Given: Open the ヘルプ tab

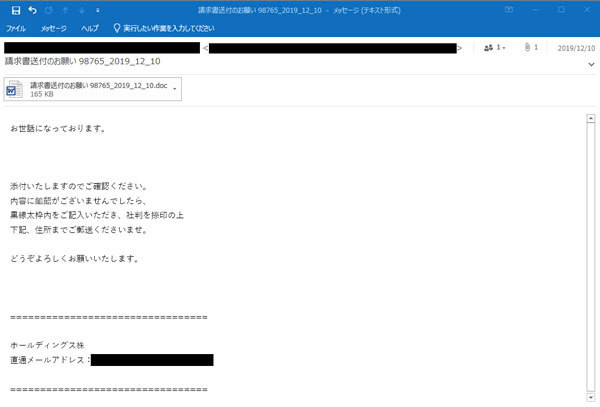Looking at the screenshot, I should pos(90,28).
